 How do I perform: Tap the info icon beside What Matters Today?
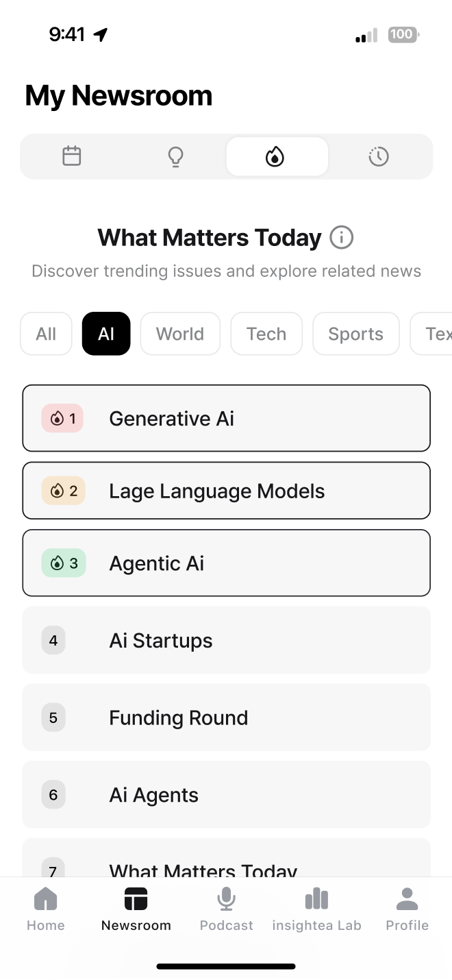pyautogui.click(x=341, y=237)
